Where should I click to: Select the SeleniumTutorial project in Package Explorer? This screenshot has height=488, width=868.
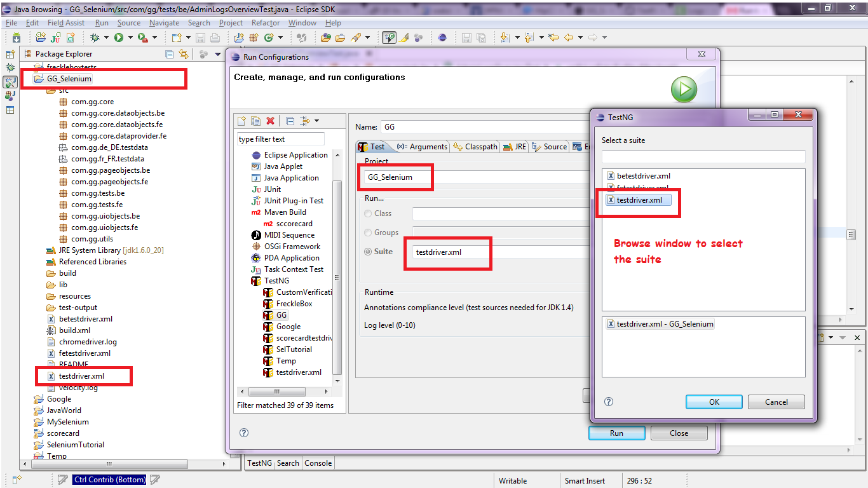click(69, 445)
